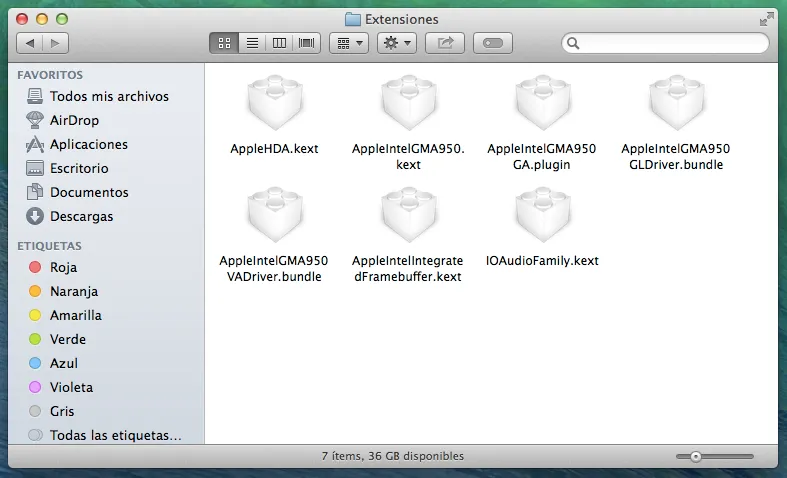The image size is (787, 478).
Task: Click the Documentos icon
Action: tap(35, 192)
